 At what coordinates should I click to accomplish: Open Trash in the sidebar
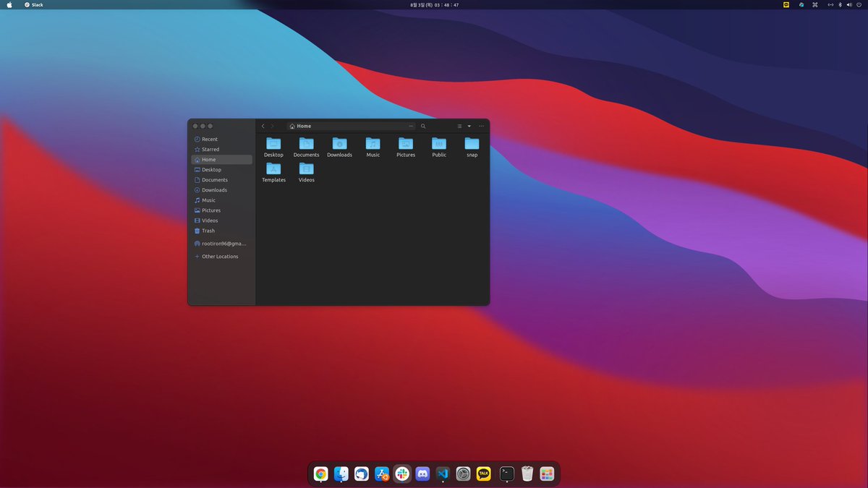pos(222,230)
